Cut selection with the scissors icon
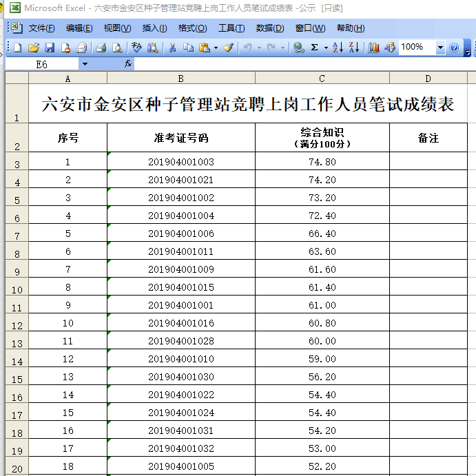This screenshot has height=476, width=476. pyautogui.click(x=172, y=48)
